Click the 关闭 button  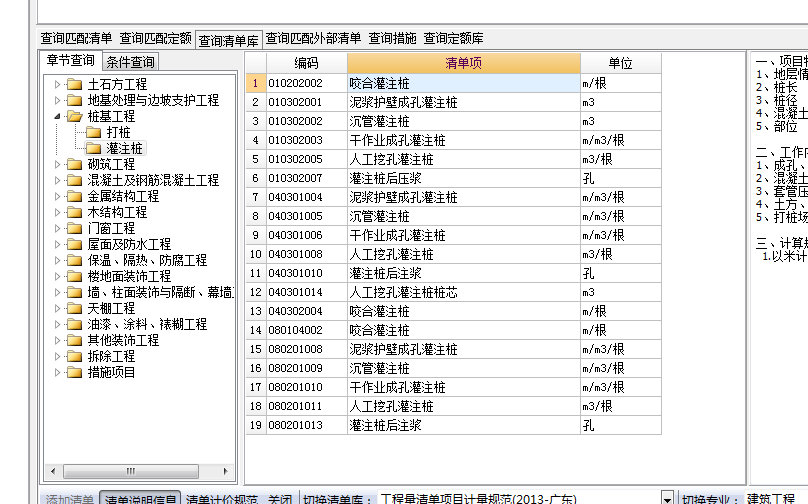pyautogui.click(x=280, y=498)
